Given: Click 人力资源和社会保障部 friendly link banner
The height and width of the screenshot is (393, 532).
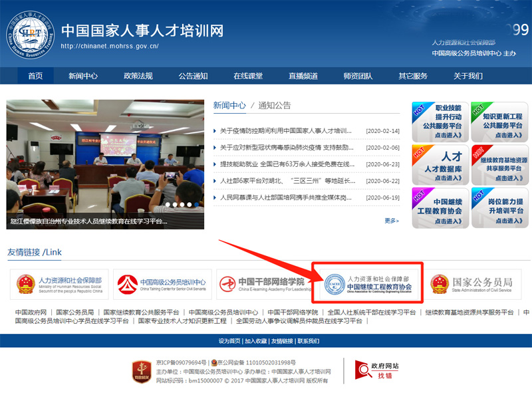Looking at the screenshot, I should 60,285.
